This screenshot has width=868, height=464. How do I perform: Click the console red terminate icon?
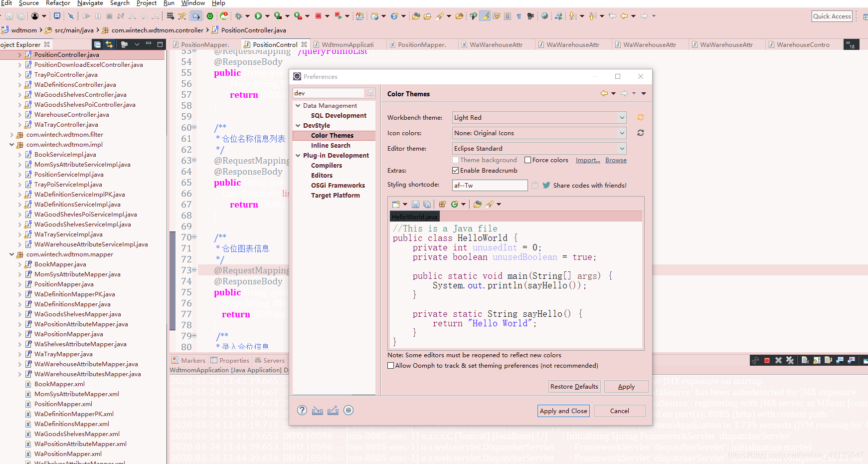click(767, 360)
